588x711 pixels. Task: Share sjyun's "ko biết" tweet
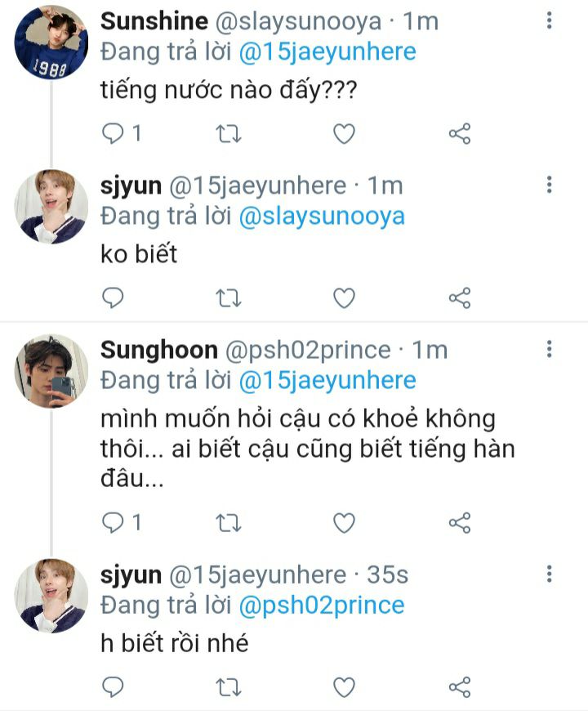(460, 298)
